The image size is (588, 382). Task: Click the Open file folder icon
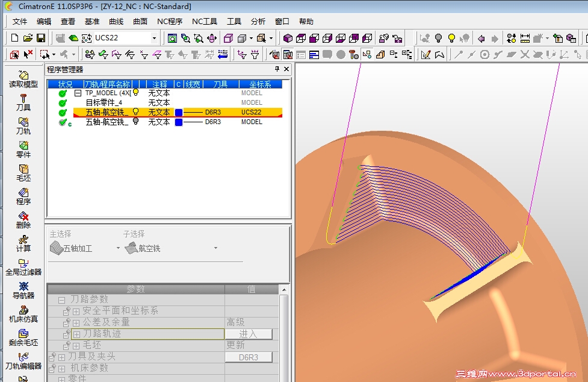click(x=28, y=38)
